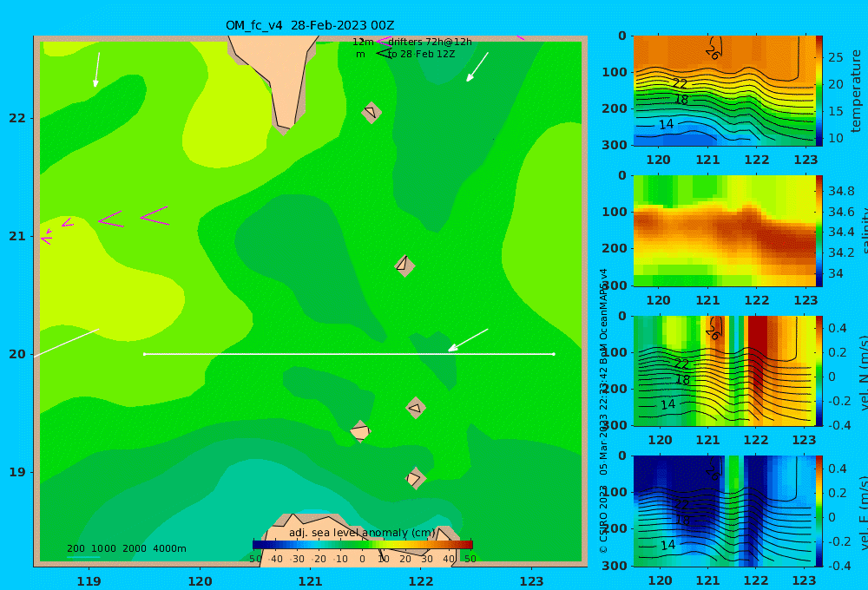
Task: Click the white section line at 20N
Action: 349,354
